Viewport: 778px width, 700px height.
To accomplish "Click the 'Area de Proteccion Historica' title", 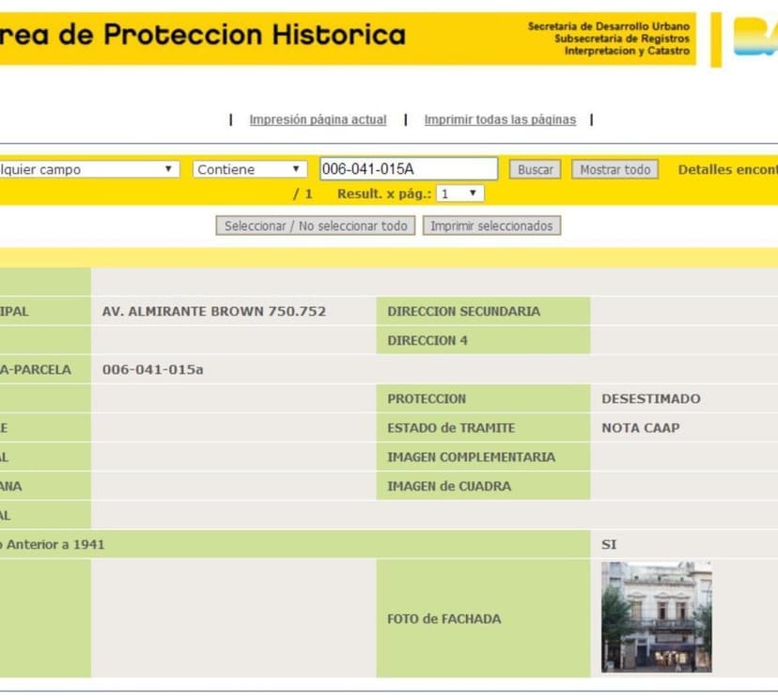I will pos(202,36).
